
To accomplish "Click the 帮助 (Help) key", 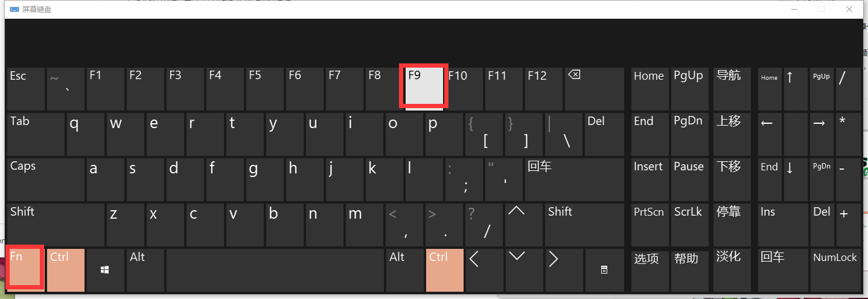I will click(689, 269).
